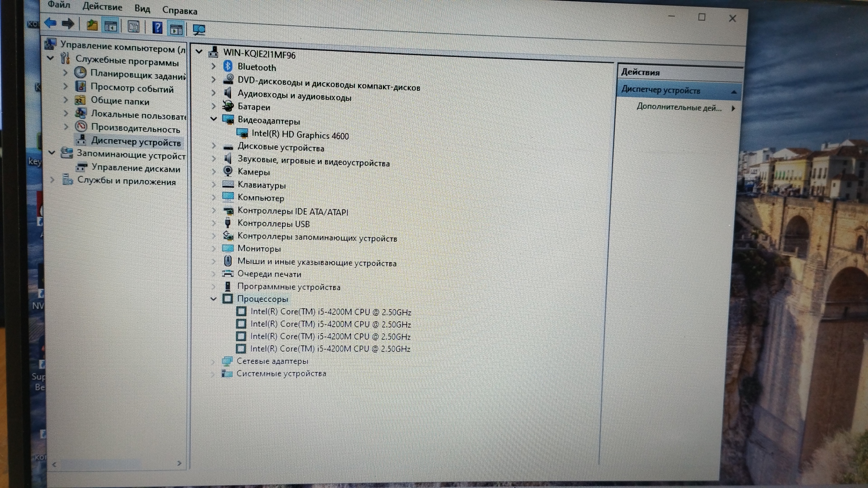Expand the Планировщик заданий node
The width and height of the screenshot is (868, 488).
pyautogui.click(x=66, y=72)
